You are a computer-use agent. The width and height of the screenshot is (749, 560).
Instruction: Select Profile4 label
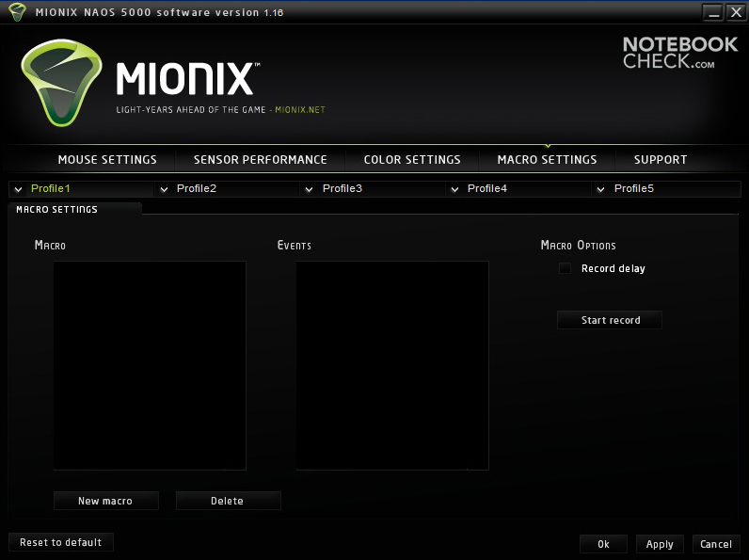tap(487, 189)
